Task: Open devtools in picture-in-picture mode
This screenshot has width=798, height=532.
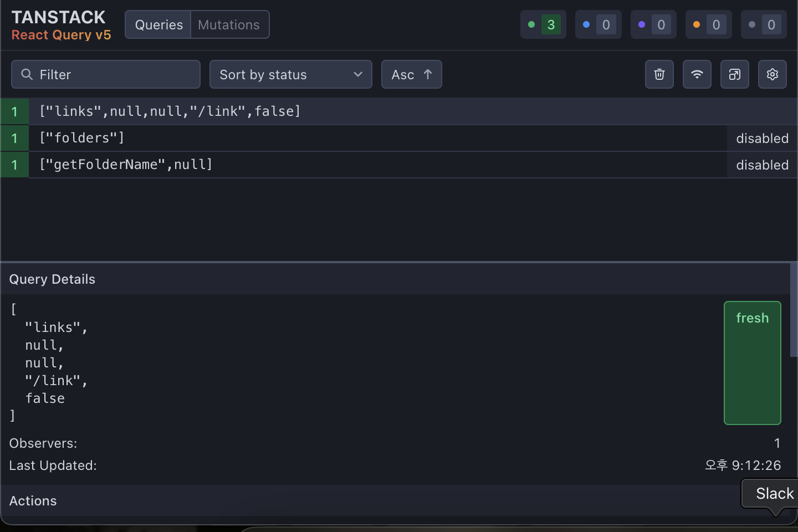Action: click(x=735, y=74)
